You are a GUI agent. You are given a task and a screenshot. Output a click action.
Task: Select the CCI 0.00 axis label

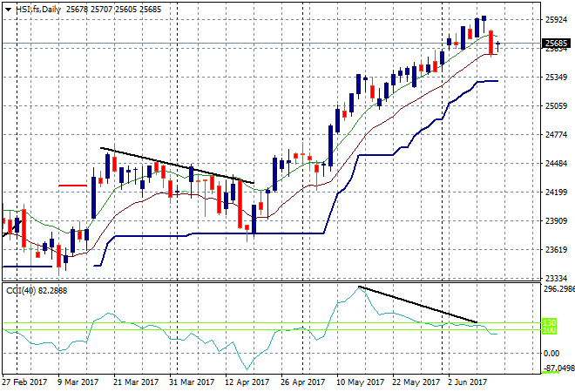click(551, 354)
